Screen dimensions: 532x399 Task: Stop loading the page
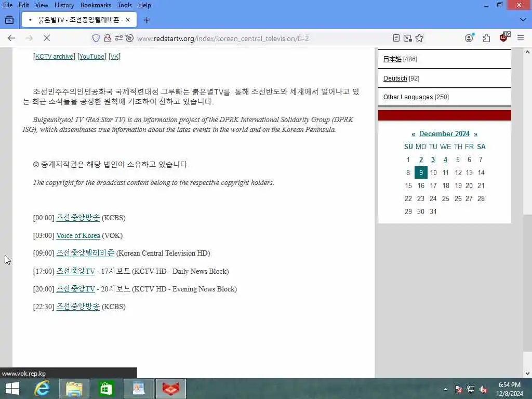coord(47,38)
